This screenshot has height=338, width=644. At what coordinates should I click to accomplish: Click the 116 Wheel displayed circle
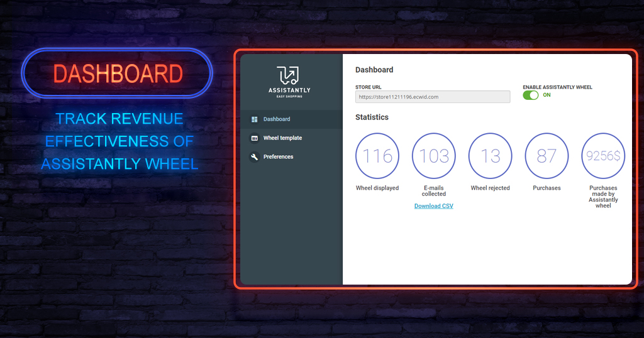point(377,156)
